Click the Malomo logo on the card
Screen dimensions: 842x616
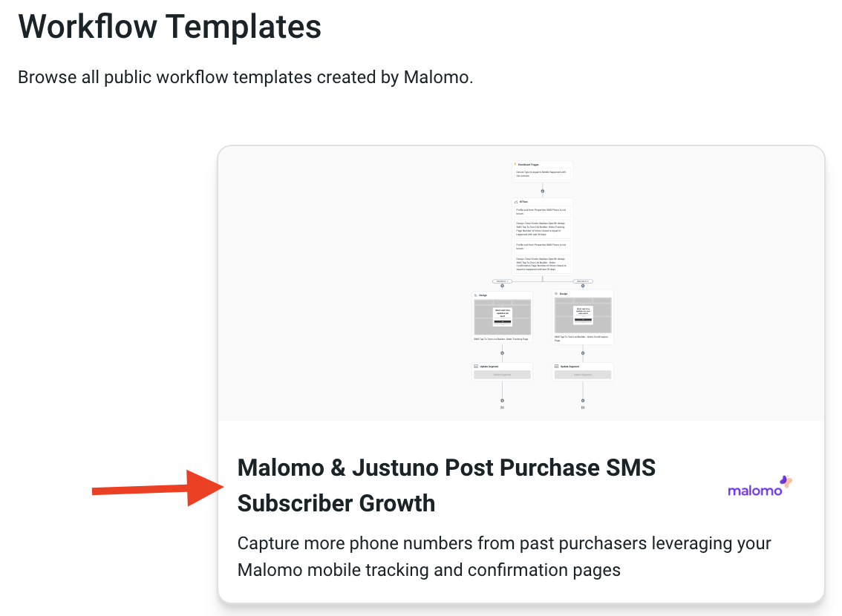click(760, 486)
